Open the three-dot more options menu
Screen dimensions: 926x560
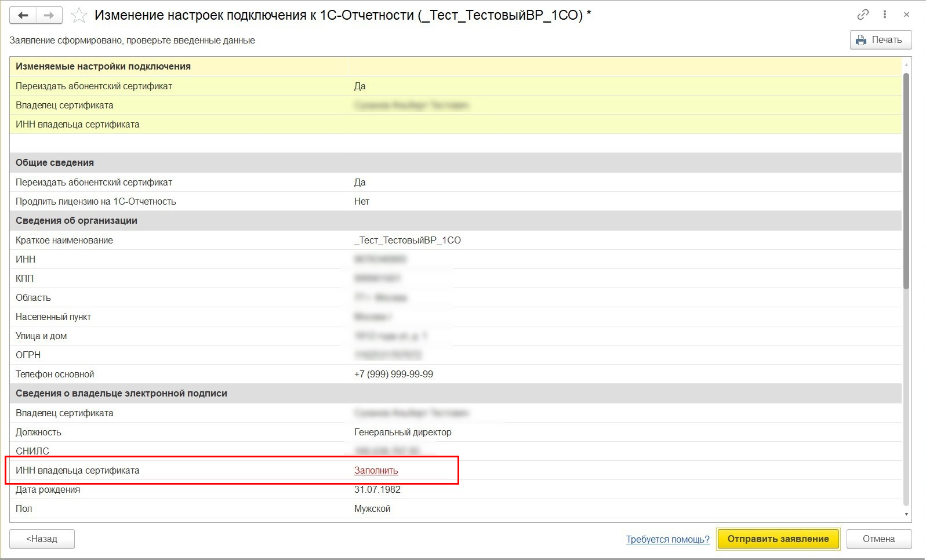coord(885,14)
